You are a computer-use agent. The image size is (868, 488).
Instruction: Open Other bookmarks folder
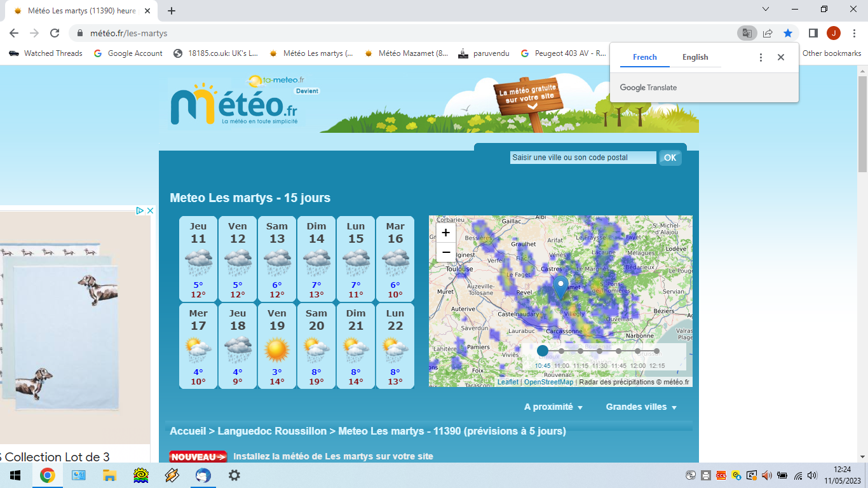pos(831,53)
